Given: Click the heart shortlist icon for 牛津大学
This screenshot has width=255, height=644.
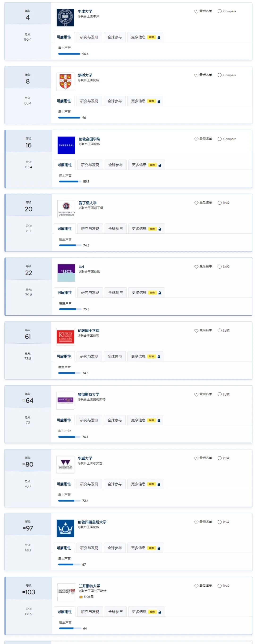Looking at the screenshot, I should click(196, 12).
